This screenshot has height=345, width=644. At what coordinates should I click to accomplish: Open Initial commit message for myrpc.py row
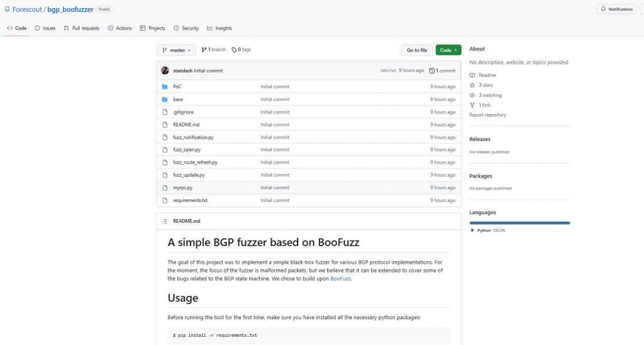275,188
